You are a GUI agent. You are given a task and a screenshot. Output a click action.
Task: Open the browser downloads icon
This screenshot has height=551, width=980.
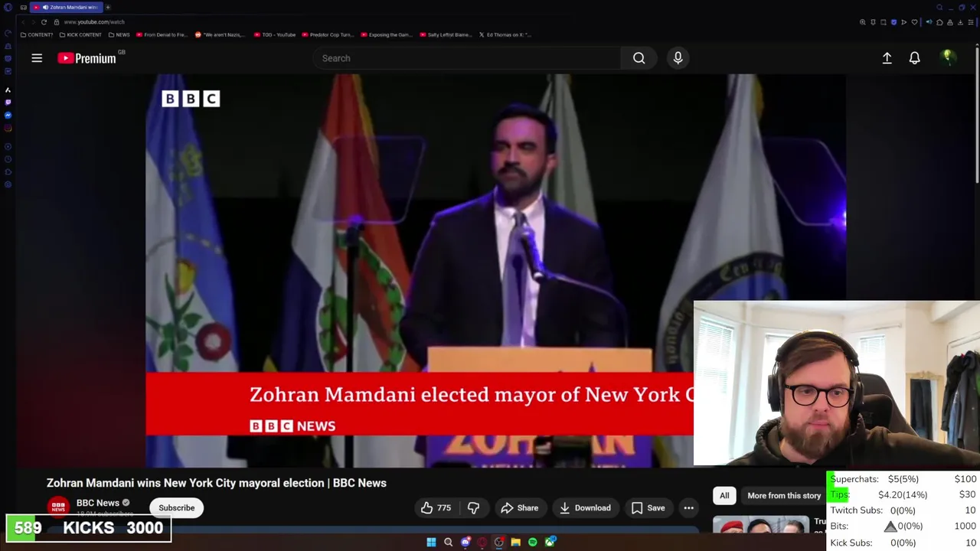[x=960, y=22]
